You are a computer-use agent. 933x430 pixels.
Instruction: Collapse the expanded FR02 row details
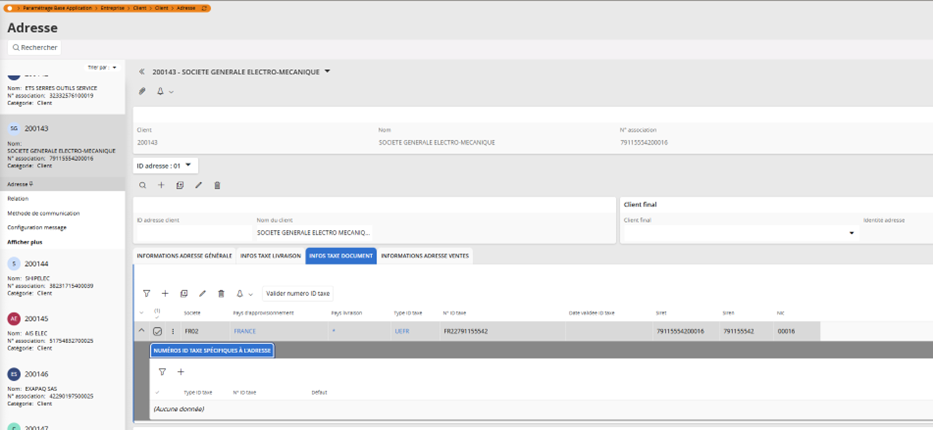[x=141, y=331]
